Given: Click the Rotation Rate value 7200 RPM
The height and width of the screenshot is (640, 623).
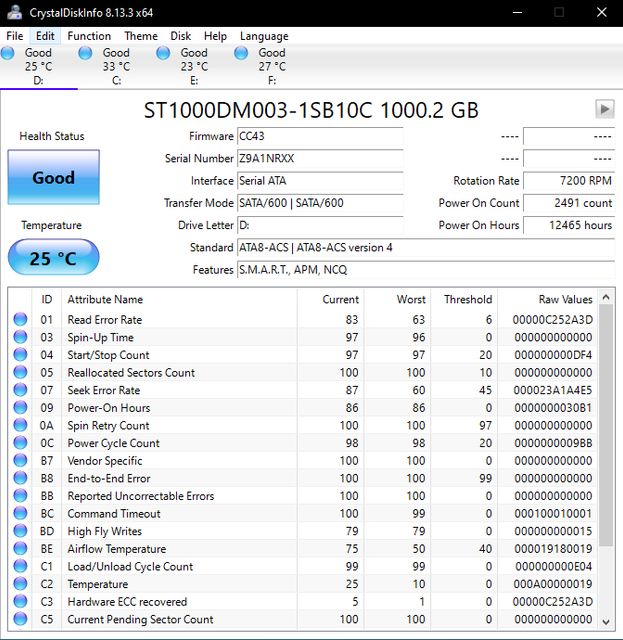Looking at the screenshot, I should click(x=569, y=180).
